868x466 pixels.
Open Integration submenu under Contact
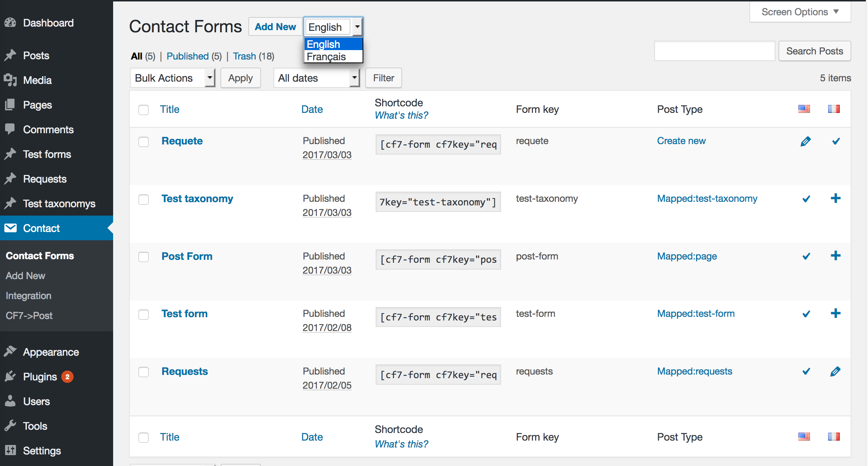(x=28, y=296)
